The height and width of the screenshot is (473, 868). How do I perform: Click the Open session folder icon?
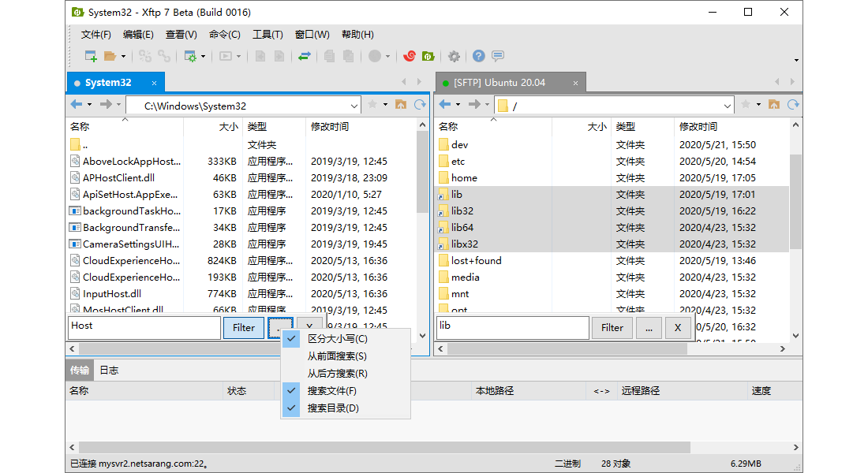[x=110, y=57]
